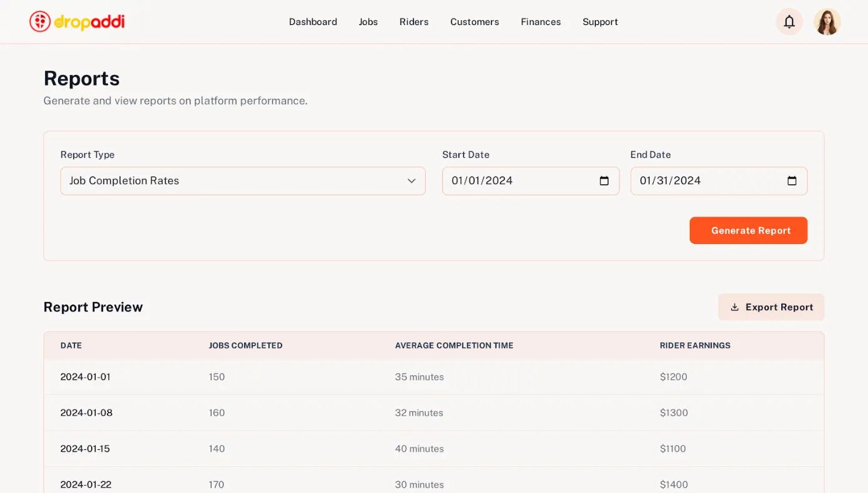The image size is (868, 493).
Task: Click the 32 minutes cell
Action: coord(419,413)
